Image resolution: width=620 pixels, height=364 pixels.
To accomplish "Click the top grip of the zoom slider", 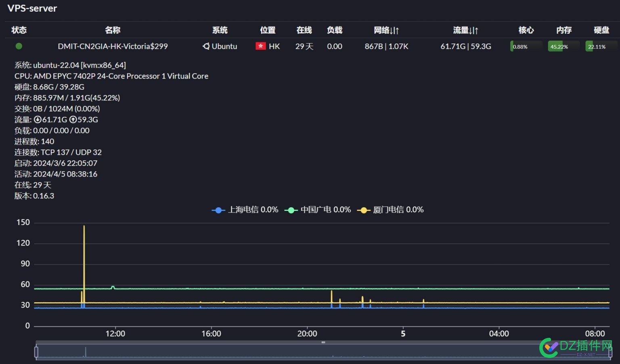I will (323, 342).
